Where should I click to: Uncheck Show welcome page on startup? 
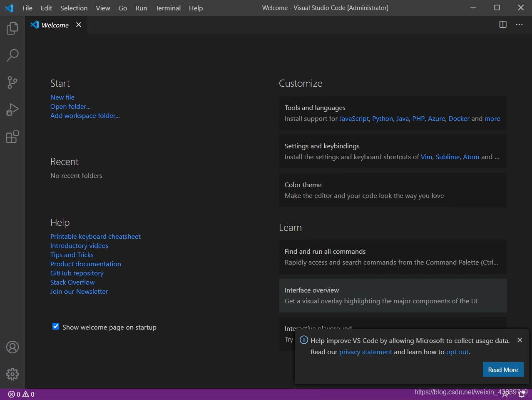[56, 327]
